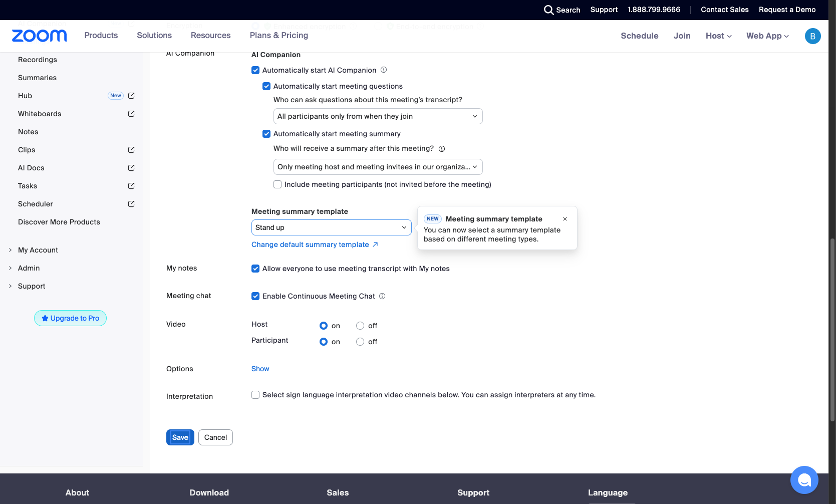Click Contact Sales link
This screenshot has width=836, height=504.
[725, 10]
